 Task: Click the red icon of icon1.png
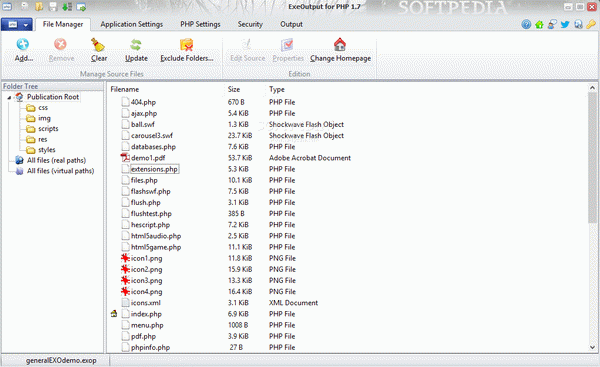click(125, 258)
